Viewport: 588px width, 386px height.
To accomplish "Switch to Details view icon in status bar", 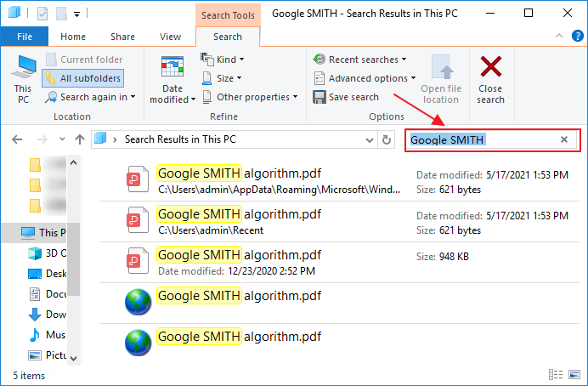I will [x=556, y=375].
